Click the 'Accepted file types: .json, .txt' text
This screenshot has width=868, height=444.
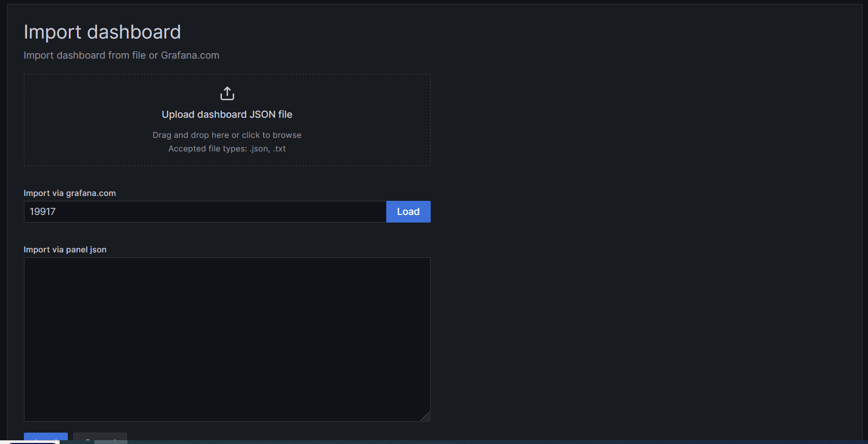[x=227, y=149]
